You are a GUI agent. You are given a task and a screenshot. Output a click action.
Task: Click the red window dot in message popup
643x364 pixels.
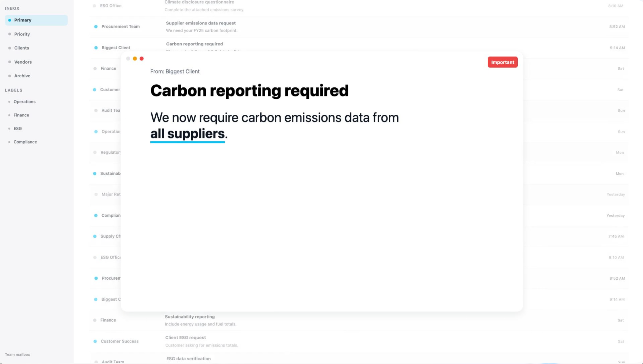(x=142, y=59)
